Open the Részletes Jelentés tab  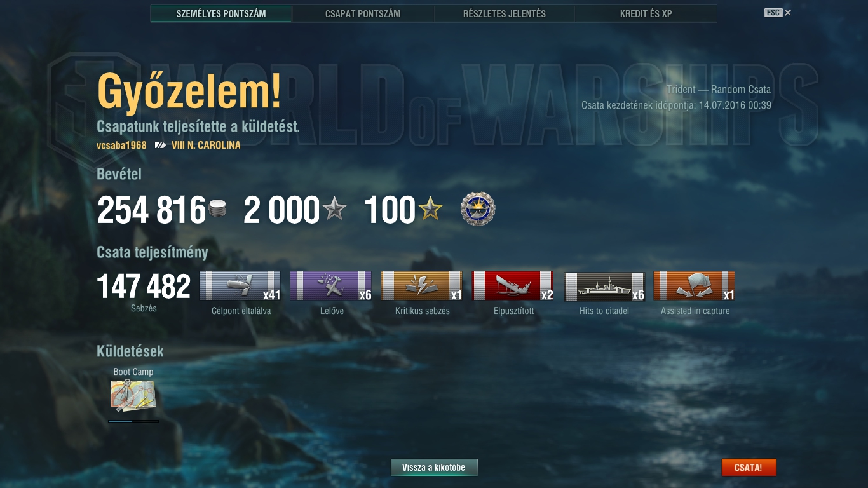click(x=505, y=13)
